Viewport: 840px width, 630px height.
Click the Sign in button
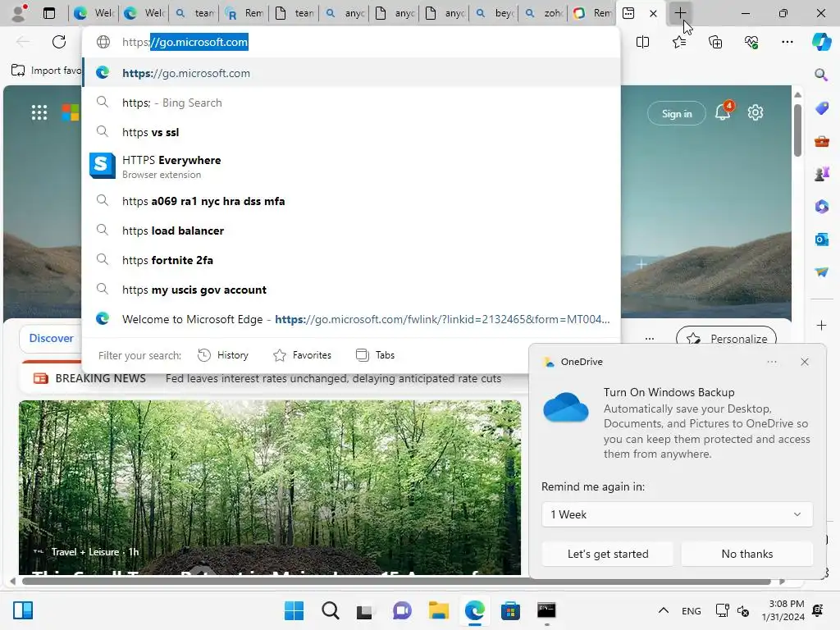point(677,113)
